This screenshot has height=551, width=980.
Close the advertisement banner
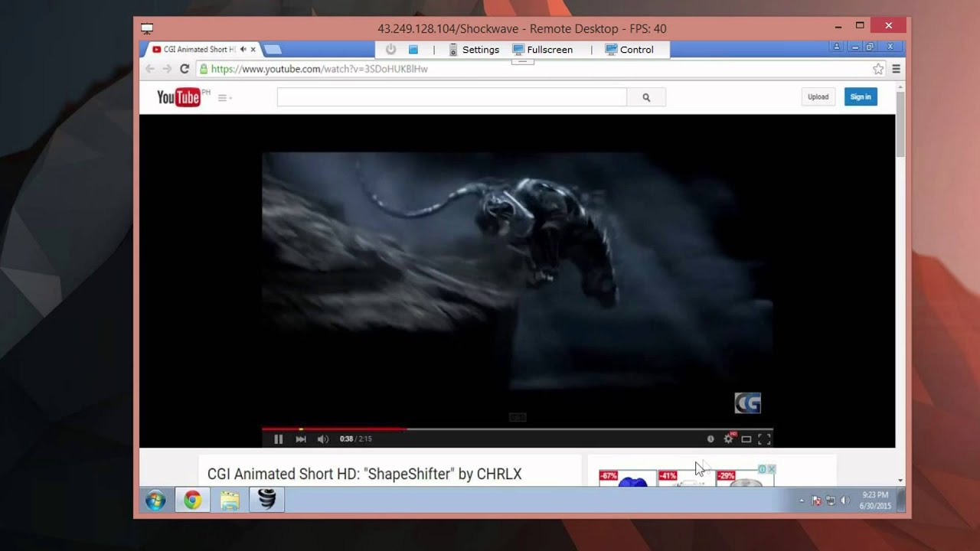tap(772, 469)
